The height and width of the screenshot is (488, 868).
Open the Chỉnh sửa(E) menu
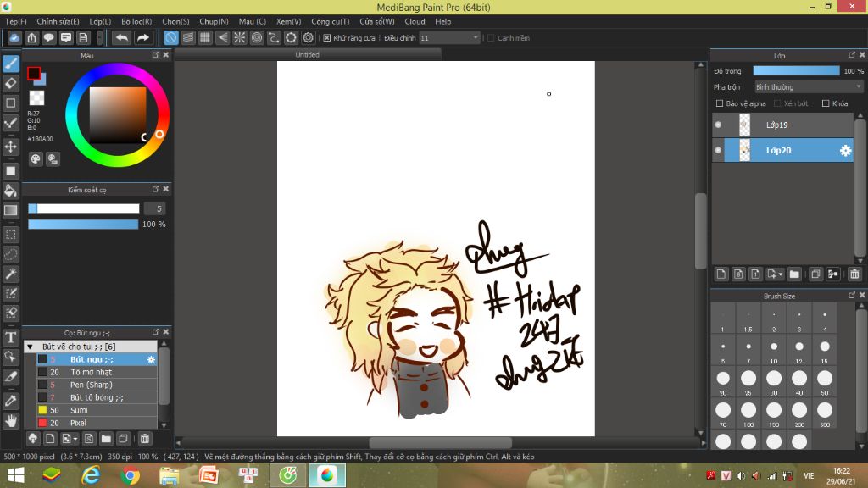(58, 21)
